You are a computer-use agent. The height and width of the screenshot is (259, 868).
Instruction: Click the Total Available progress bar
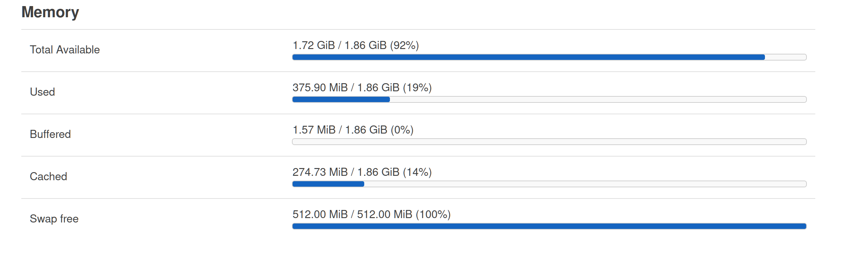coord(549,57)
